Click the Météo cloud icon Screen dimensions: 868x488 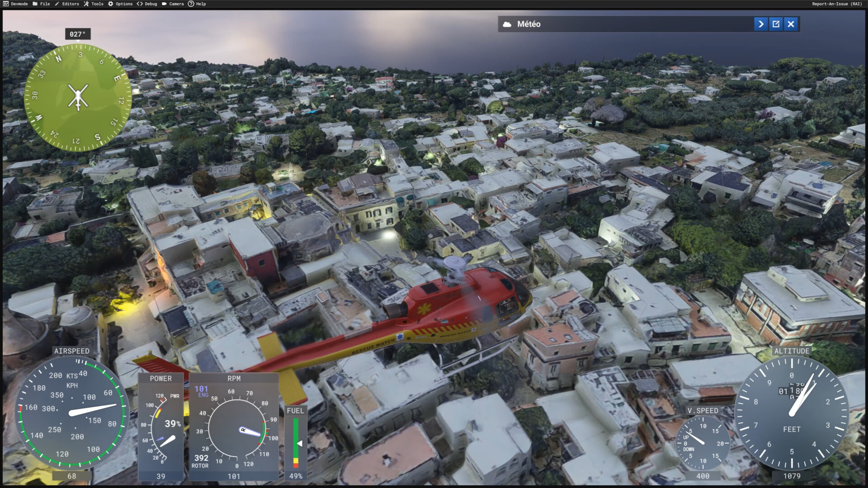[507, 24]
